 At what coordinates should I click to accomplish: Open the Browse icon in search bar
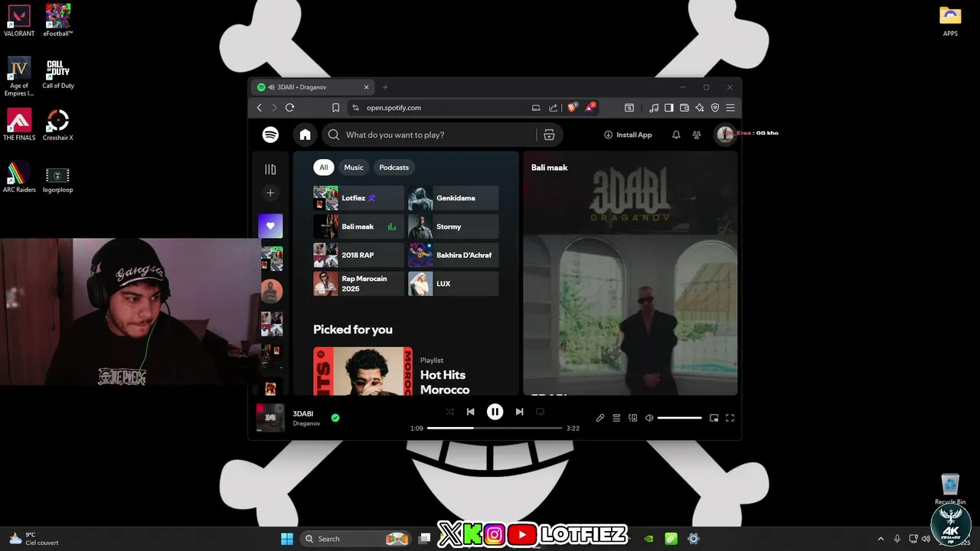coord(549,135)
